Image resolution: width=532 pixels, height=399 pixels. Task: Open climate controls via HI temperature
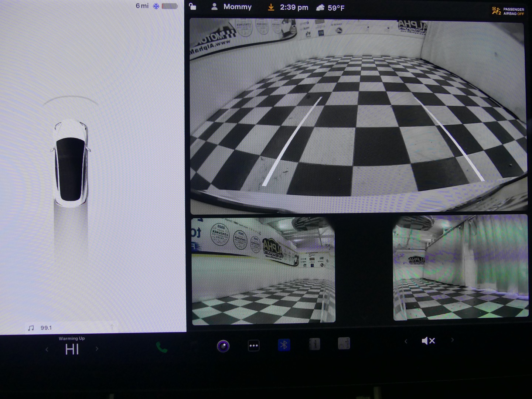pos(72,349)
